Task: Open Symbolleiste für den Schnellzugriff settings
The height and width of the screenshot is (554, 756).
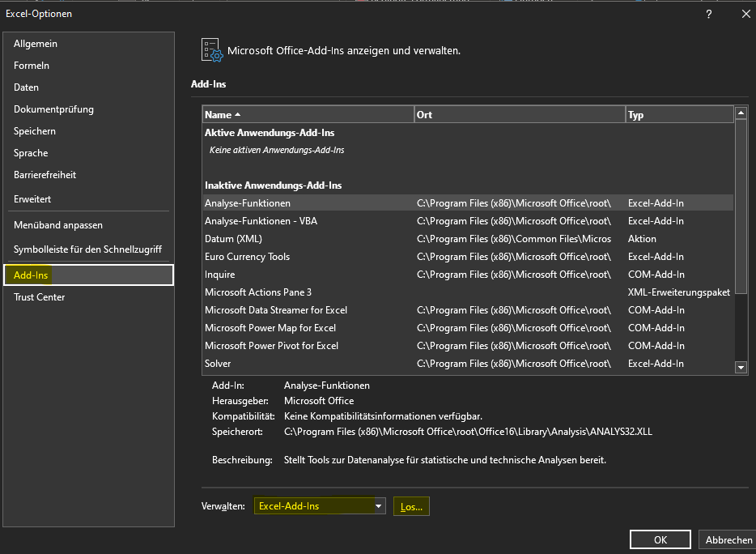Action: (87, 249)
